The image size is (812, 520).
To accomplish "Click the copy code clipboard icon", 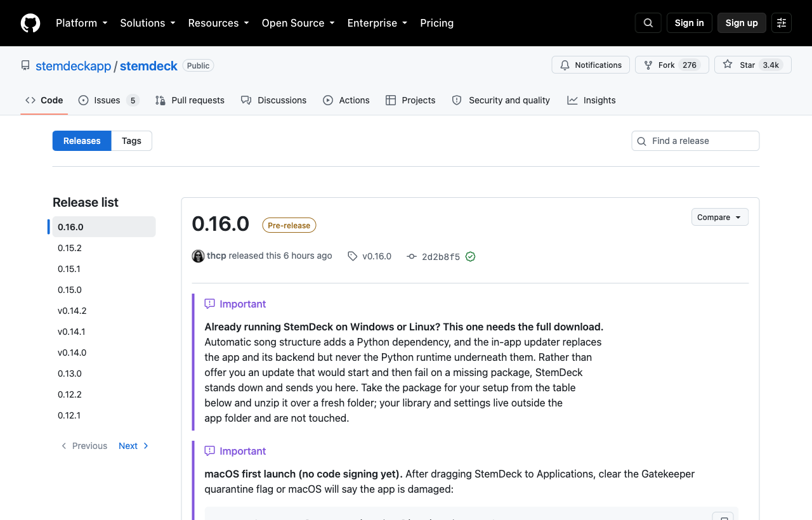I will point(723,517).
